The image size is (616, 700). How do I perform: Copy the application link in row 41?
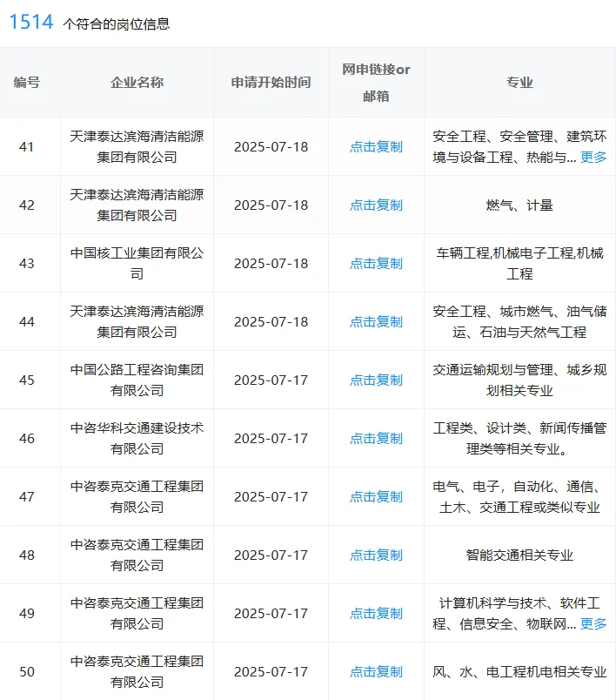pyautogui.click(x=376, y=147)
